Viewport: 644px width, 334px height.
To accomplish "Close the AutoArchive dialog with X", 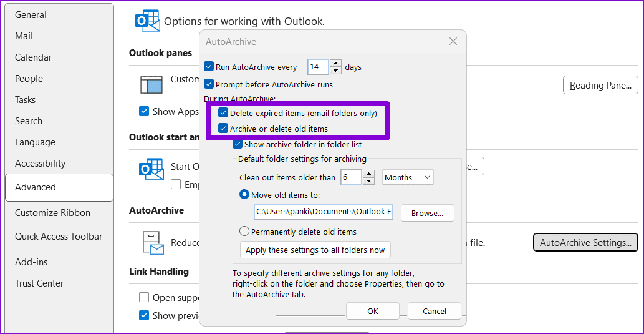I will pyautogui.click(x=453, y=42).
